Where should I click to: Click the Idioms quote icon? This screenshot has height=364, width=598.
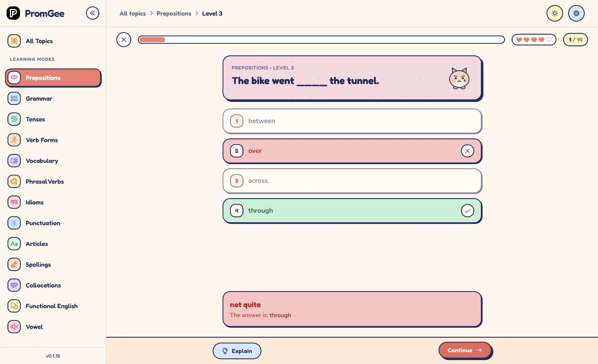(x=14, y=202)
